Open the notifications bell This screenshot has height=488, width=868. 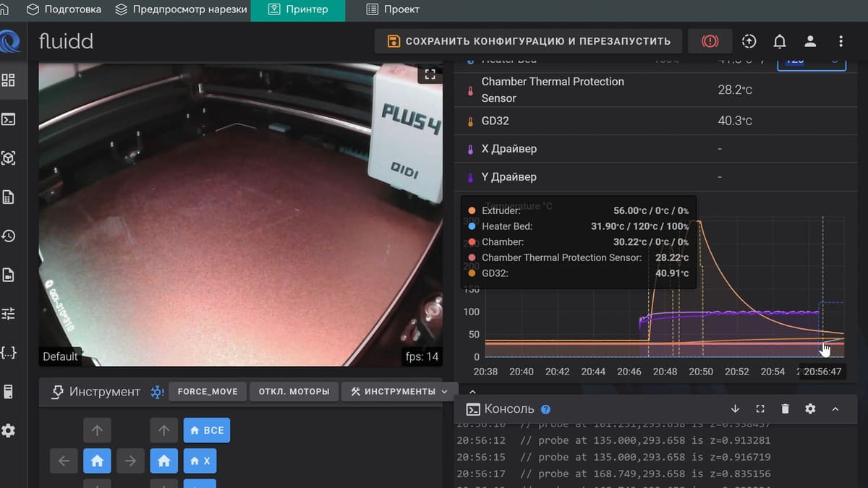click(780, 41)
